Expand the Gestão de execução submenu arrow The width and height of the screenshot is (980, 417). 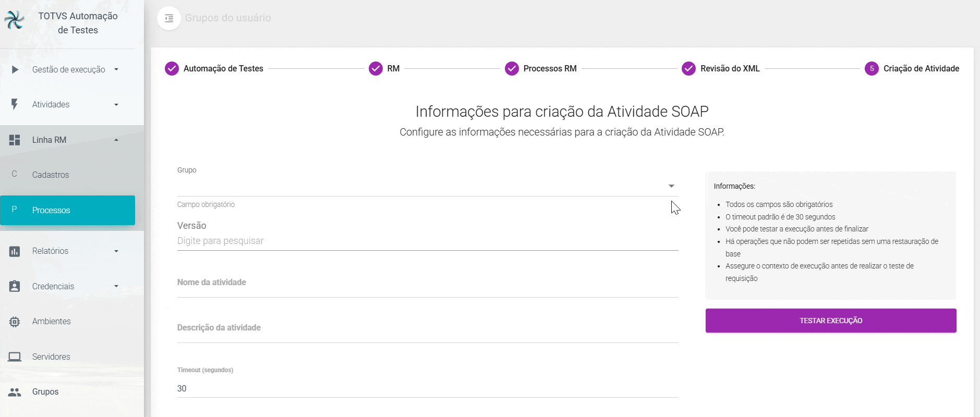(x=116, y=69)
